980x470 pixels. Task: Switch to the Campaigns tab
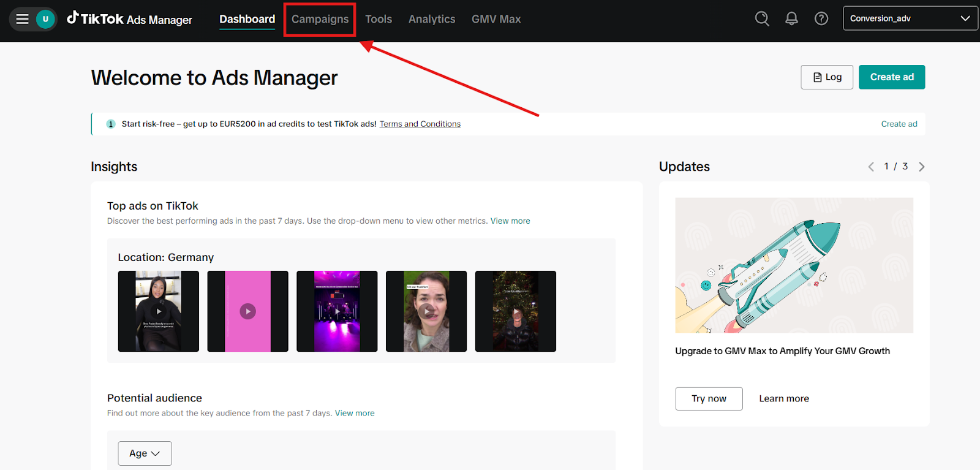pyautogui.click(x=320, y=20)
